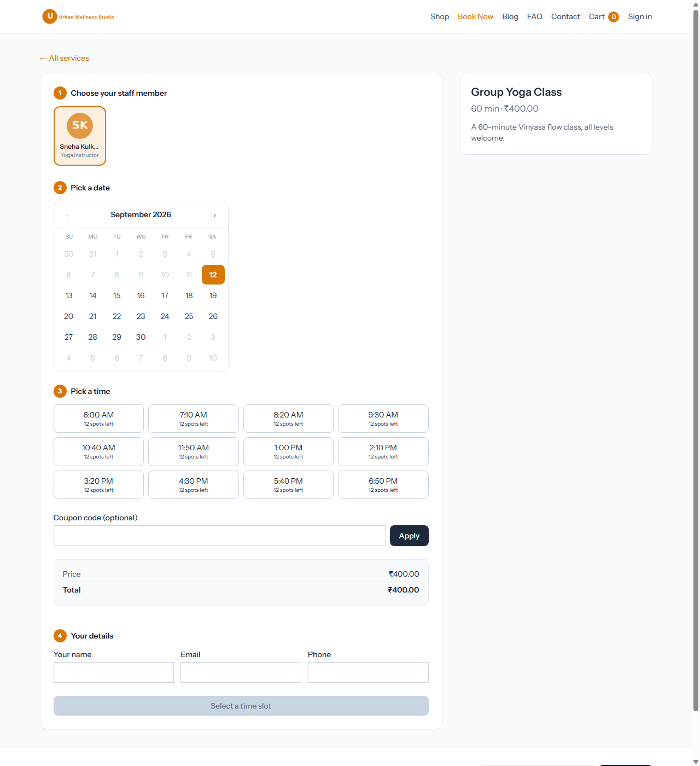Choose the 6:50 PM time slot
The image size is (700, 766).
(383, 485)
